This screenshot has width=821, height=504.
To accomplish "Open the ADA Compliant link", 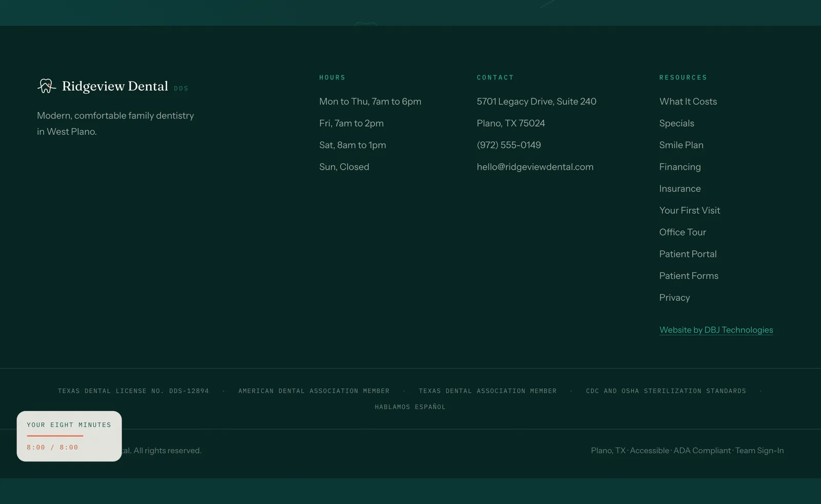I will coord(702,450).
